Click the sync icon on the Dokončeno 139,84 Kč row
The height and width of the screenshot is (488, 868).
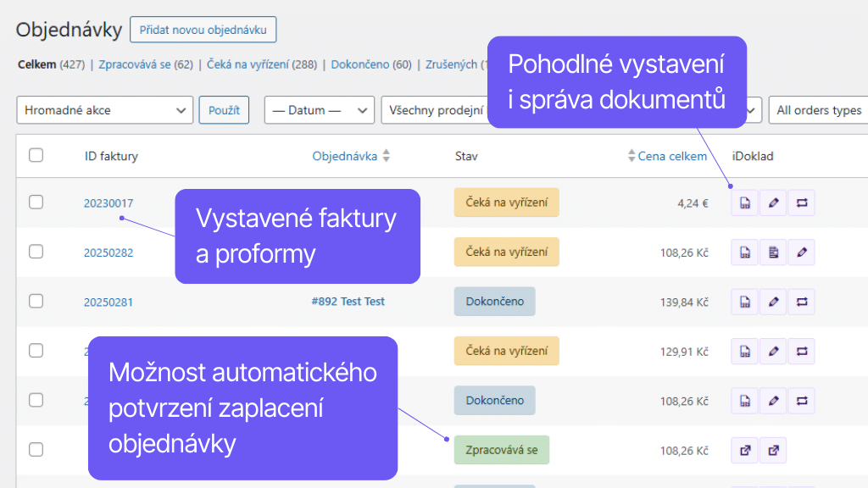coord(801,301)
